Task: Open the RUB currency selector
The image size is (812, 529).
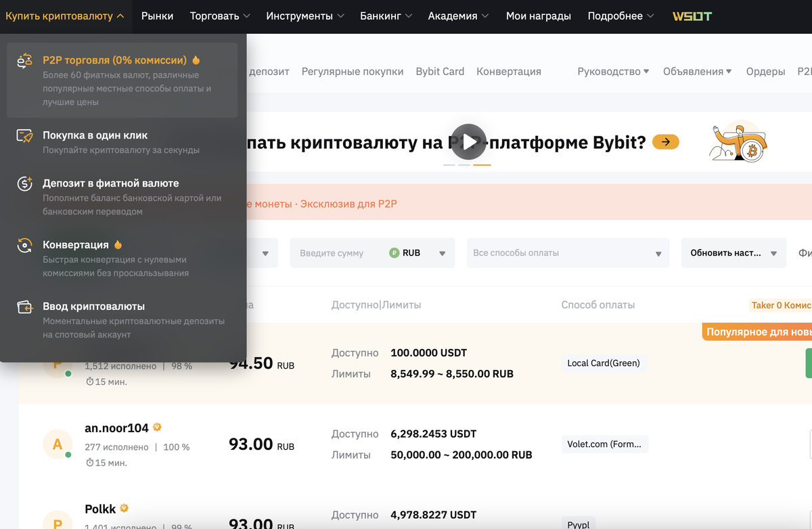Action: (418, 253)
